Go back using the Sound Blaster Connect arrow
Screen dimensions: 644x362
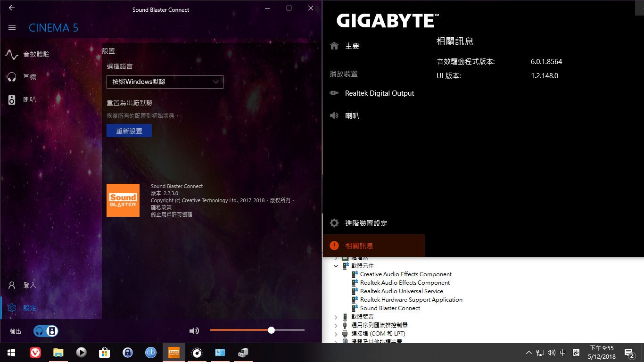point(12,8)
